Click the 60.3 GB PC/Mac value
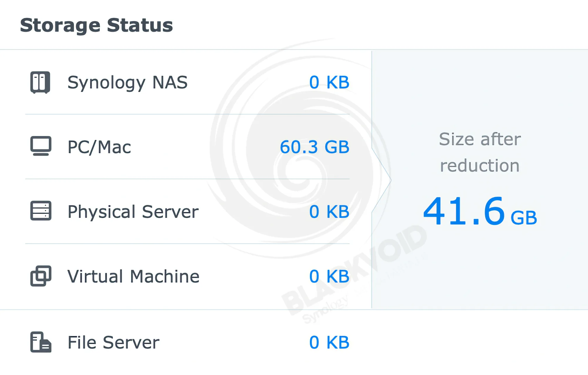The height and width of the screenshot is (375, 588). tap(315, 147)
